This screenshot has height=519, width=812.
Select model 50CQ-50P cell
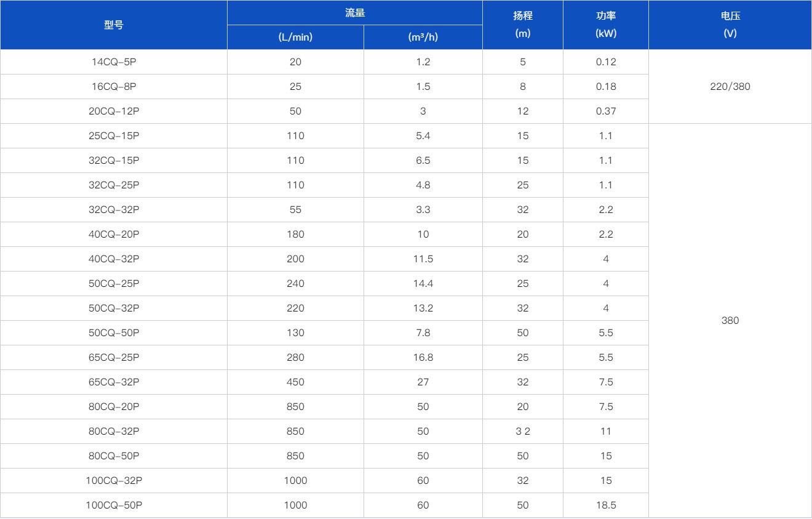[114, 332]
